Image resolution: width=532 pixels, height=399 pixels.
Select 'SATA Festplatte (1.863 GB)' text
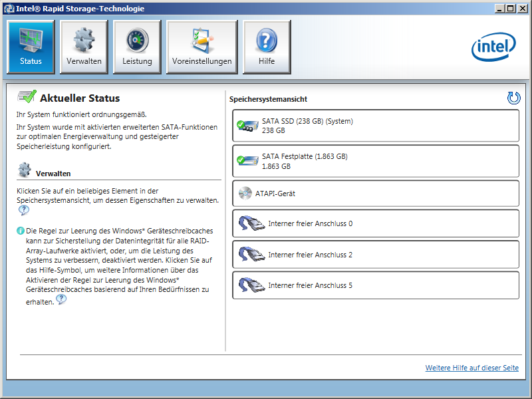tap(305, 156)
